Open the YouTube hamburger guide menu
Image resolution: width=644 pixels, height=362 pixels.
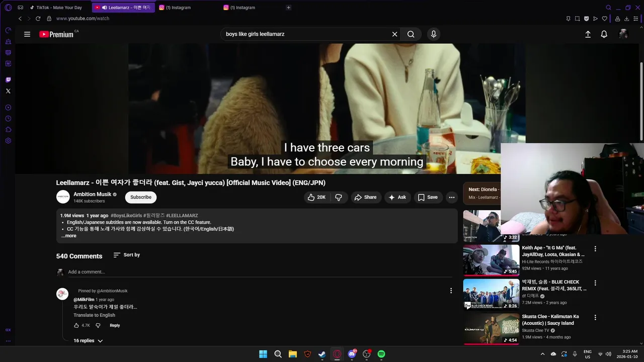(x=27, y=34)
